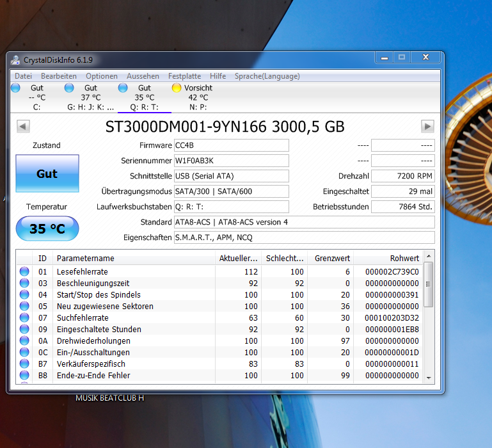Click the Schnittstelle field USB (Serial ATA)
This screenshot has height=448, width=492.
[231, 176]
